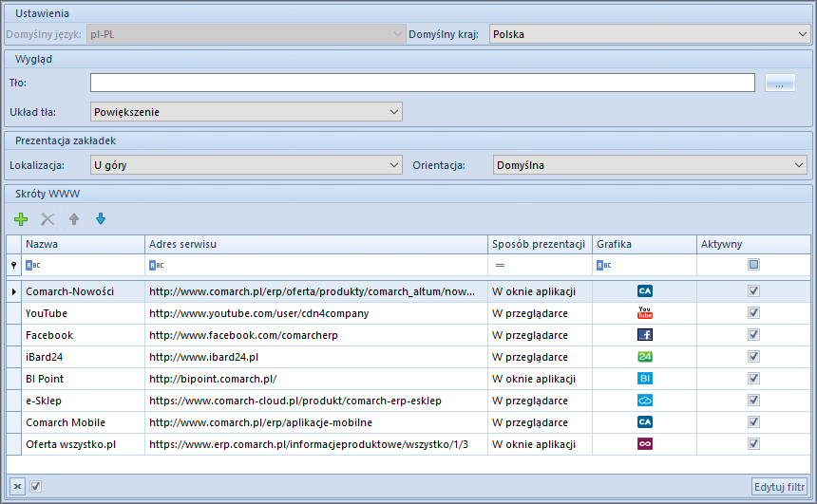Click the Comarch-Nowości CA graphic icon
The height and width of the screenshot is (504, 817).
coord(644,291)
